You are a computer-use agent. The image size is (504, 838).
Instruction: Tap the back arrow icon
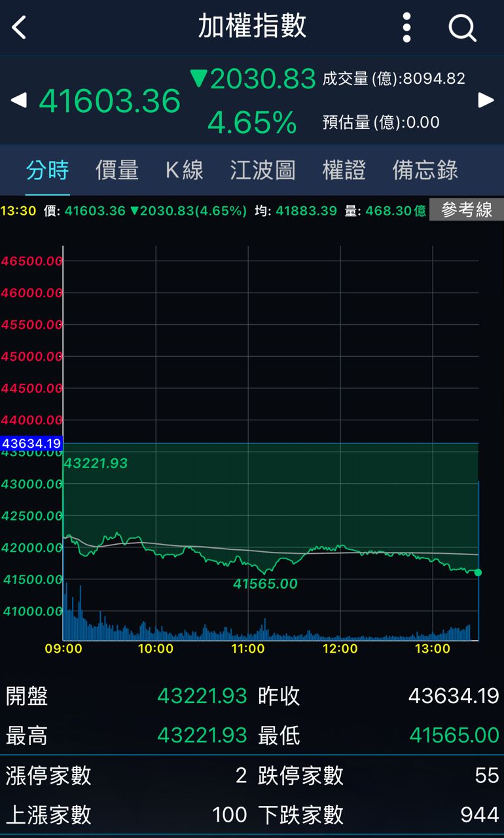pyautogui.click(x=19, y=27)
